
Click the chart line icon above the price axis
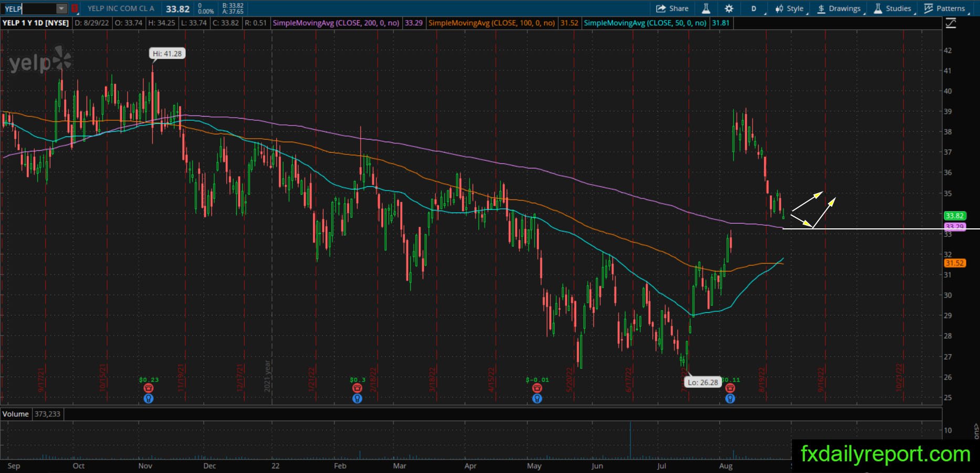951,23
